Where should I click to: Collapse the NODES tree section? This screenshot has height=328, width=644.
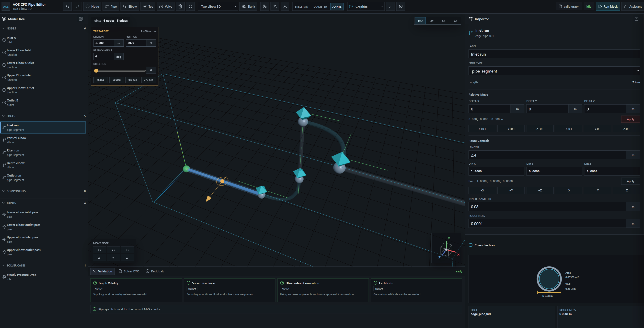tap(4, 28)
